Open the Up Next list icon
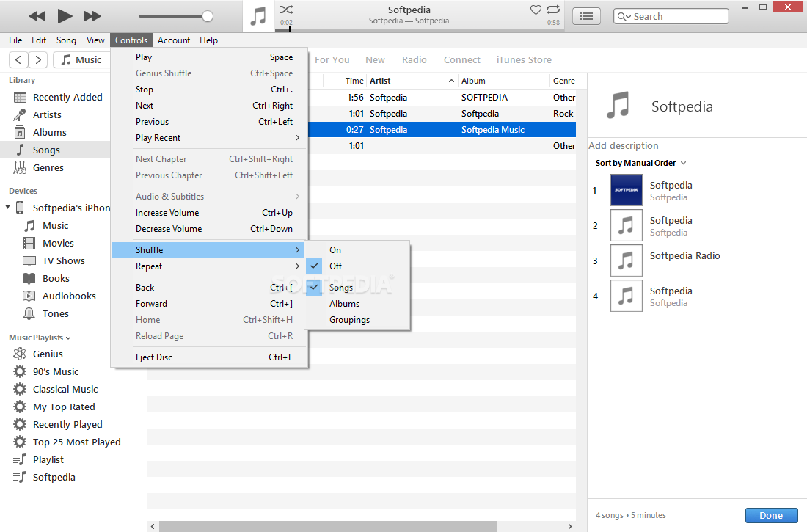 coord(586,16)
